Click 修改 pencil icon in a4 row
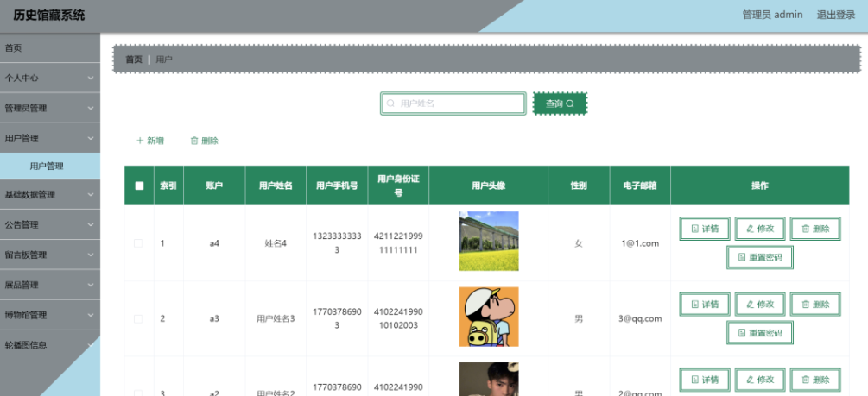Image resolution: width=868 pixels, height=396 pixels. (x=750, y=229)
